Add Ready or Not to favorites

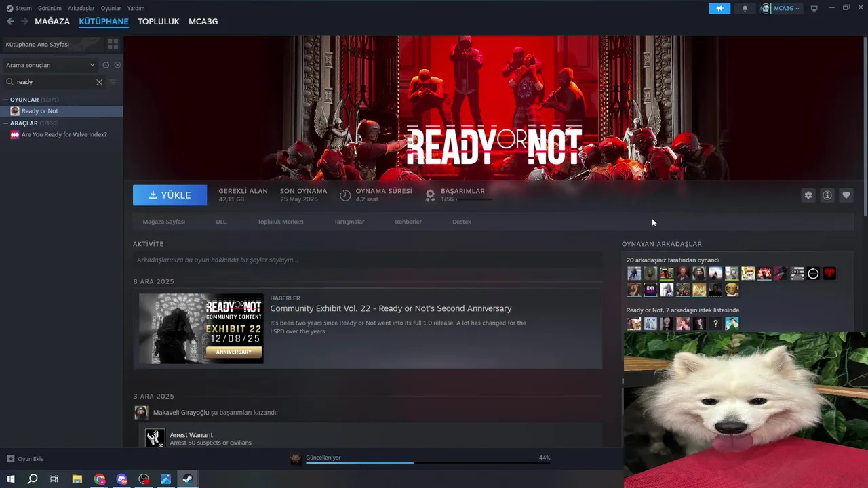(846, 195)
